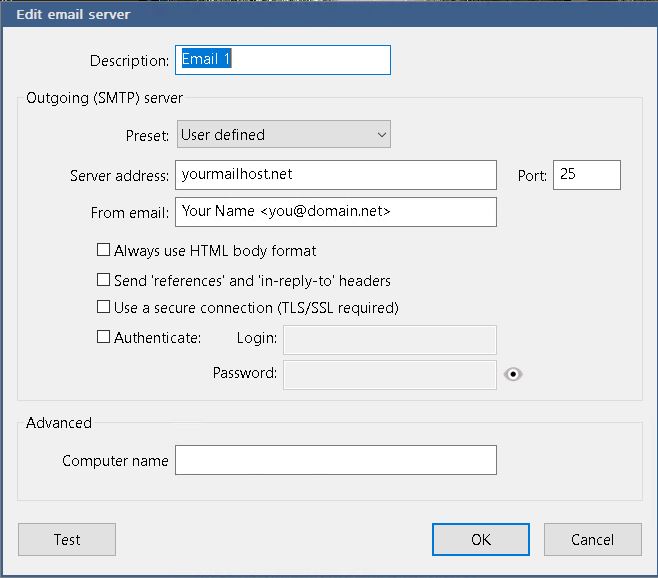Click the Description field containing 'Email 1'
The image size is (658, 578).
tap(282, 60)
